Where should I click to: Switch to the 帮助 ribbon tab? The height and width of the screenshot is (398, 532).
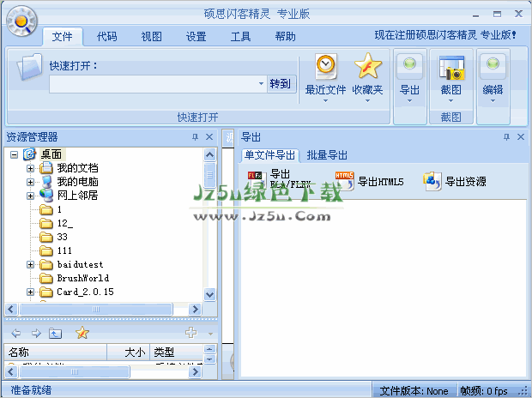[x=286, y=37]
